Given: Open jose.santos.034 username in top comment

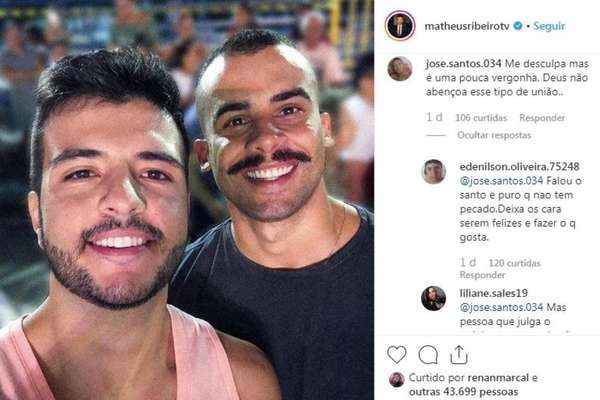Looking at the screenshot, I should coord(463,64).
